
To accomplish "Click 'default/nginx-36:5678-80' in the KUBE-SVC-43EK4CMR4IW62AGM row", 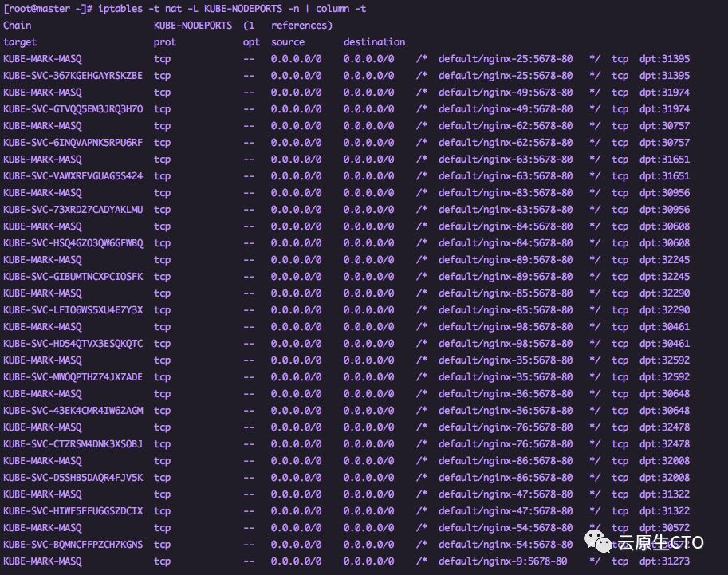I will (506, 410).
